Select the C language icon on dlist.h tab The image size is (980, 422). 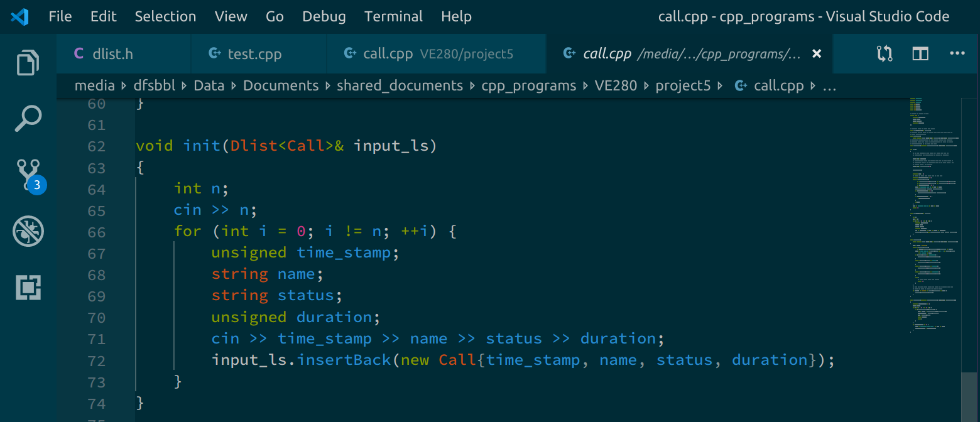coord(79,53)
